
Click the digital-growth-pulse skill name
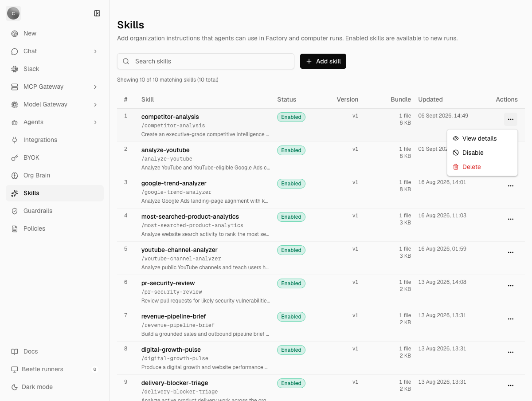tap(171, 350)
